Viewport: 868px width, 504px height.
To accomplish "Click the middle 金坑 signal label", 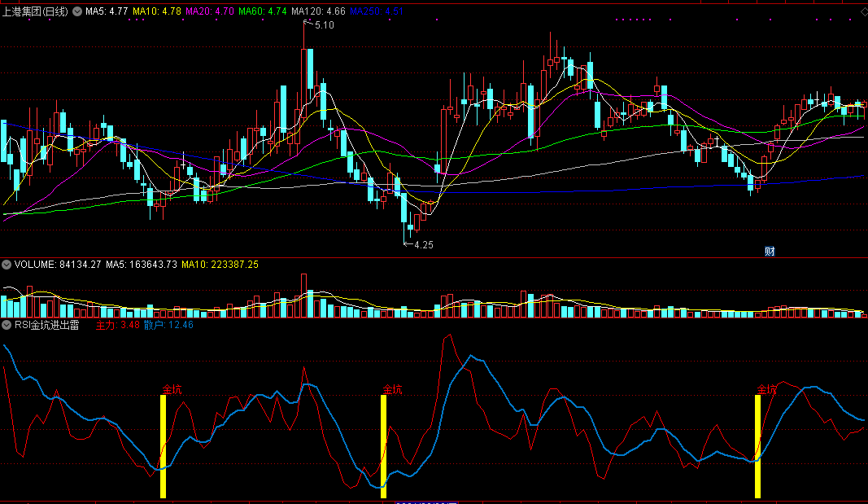I will 392,389.
